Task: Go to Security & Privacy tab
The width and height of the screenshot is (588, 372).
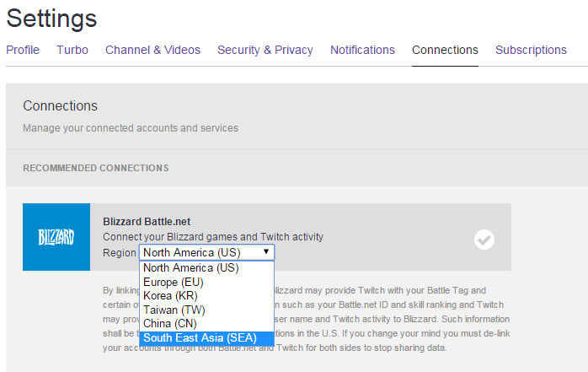Action: click(x=265, y=50)
